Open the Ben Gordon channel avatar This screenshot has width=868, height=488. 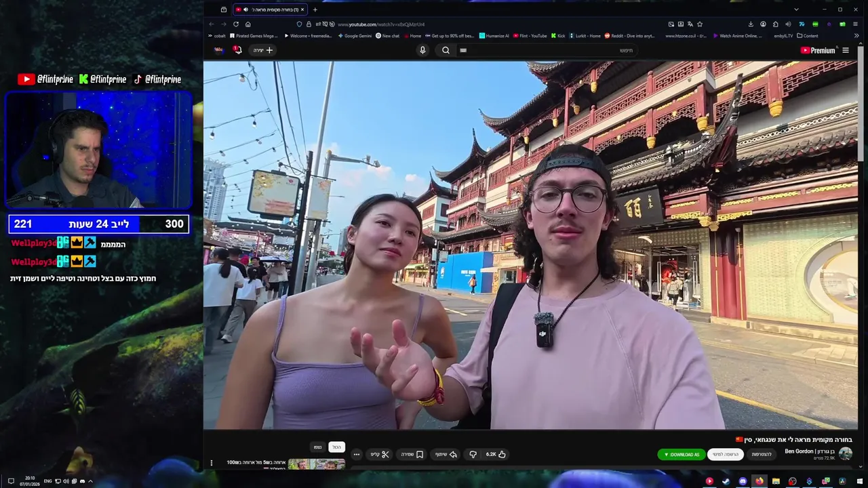click(845, 454)
